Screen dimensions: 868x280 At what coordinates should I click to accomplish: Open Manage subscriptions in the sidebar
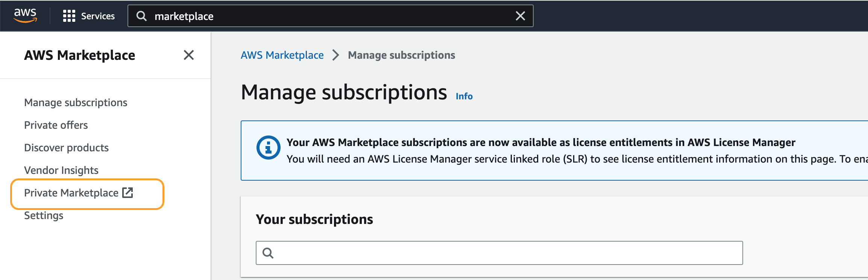coord(76,102)
